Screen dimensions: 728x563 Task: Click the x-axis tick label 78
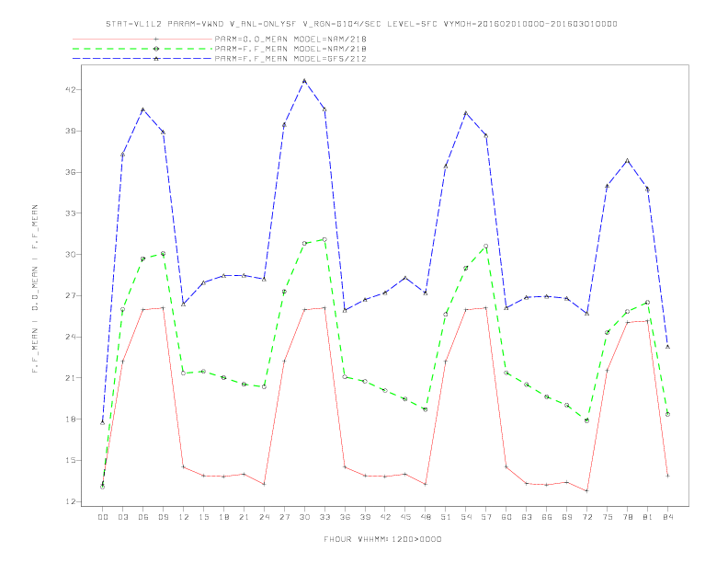click(628, 517)
